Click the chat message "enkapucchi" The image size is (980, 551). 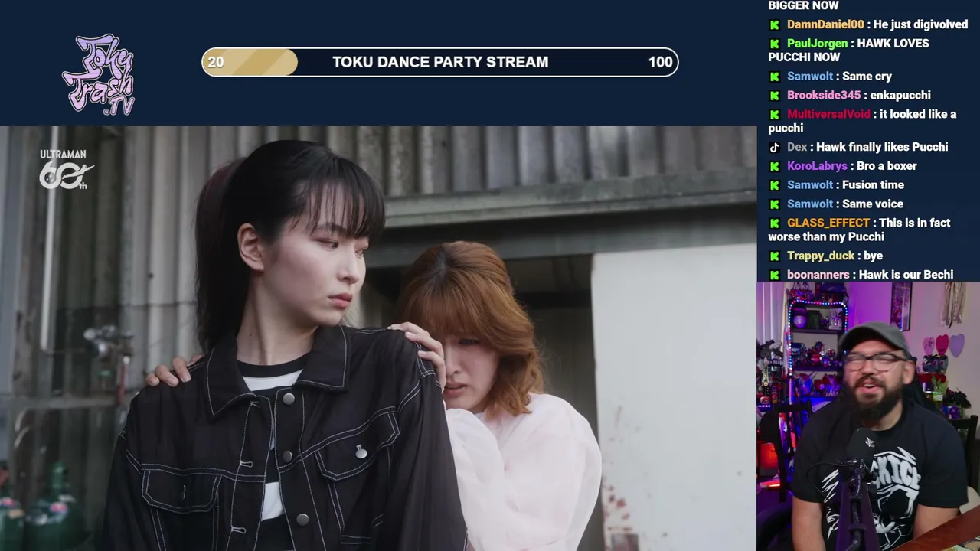click(900, 96)
